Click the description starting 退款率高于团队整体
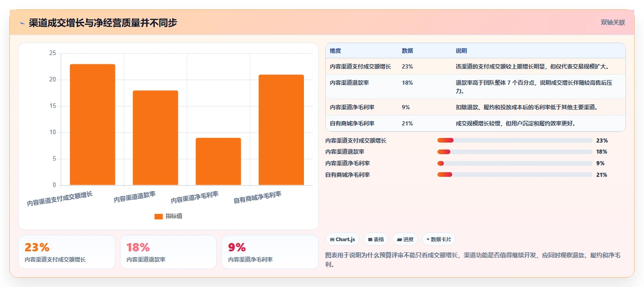Viewport: 644px width, 287px height. pos(534,87)
